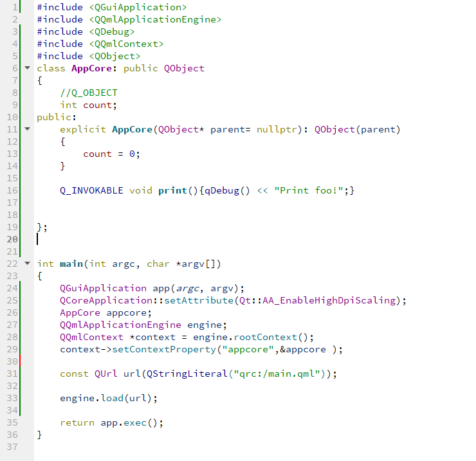This screenshot has width=476, height=461.
Task: Click the 'count = 0;' statement
Action: click(x=111, y=154)
